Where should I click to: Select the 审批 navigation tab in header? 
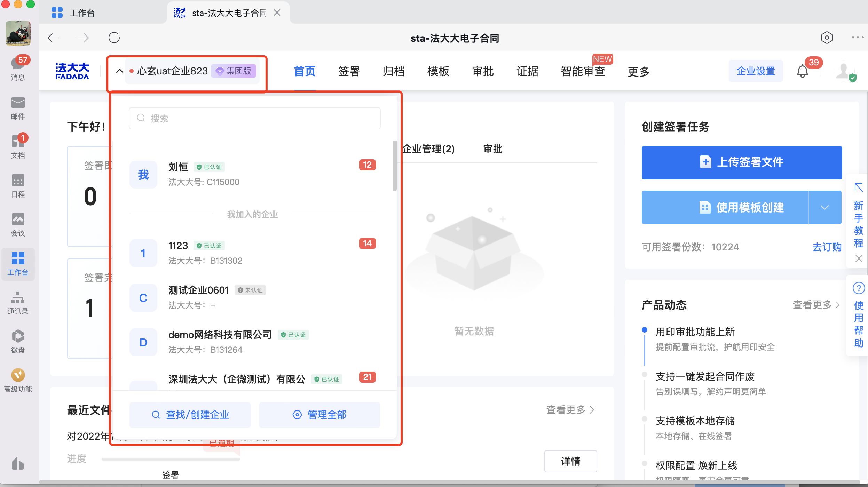coord(483,71)
